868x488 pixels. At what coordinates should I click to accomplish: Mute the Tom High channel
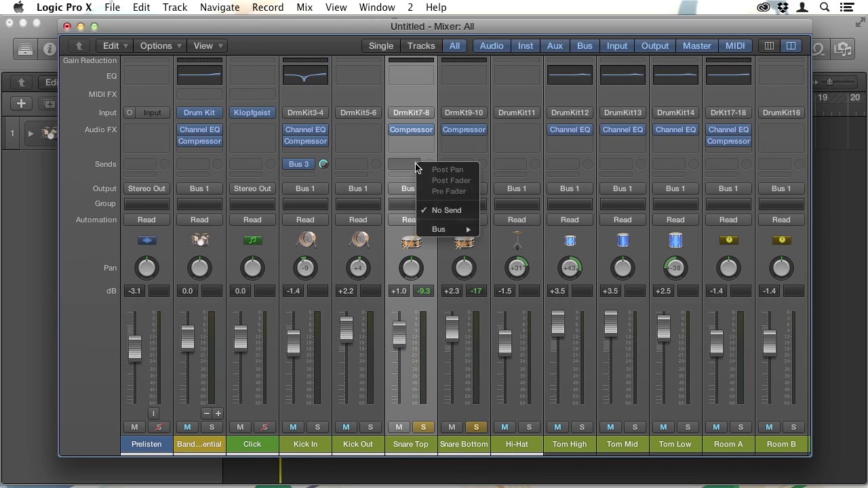pyautogui.click(x=557, y=427)
